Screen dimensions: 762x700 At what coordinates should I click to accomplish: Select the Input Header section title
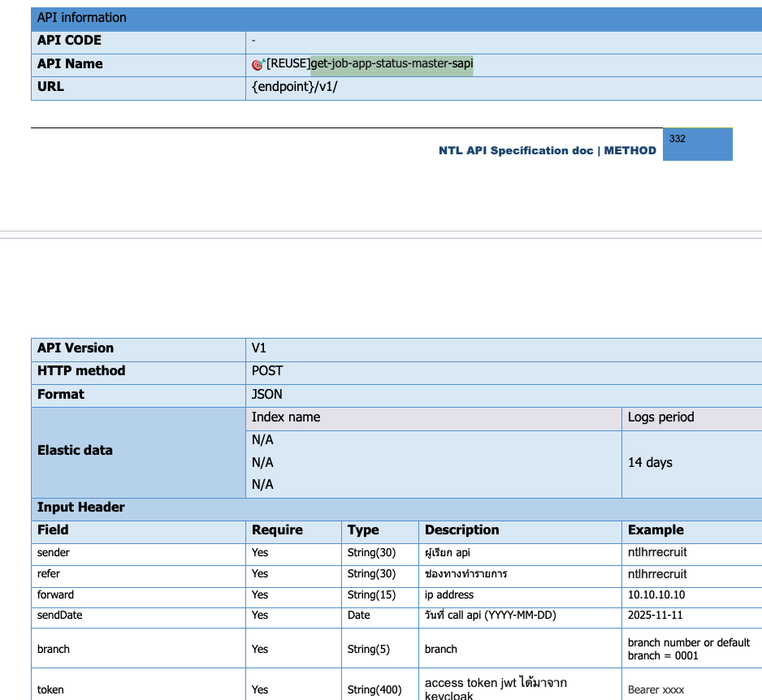tap(81, 507)
